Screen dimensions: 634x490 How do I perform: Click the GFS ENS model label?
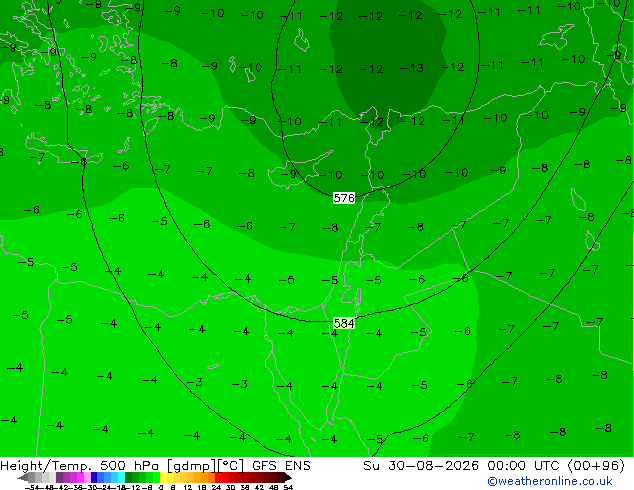281,466
